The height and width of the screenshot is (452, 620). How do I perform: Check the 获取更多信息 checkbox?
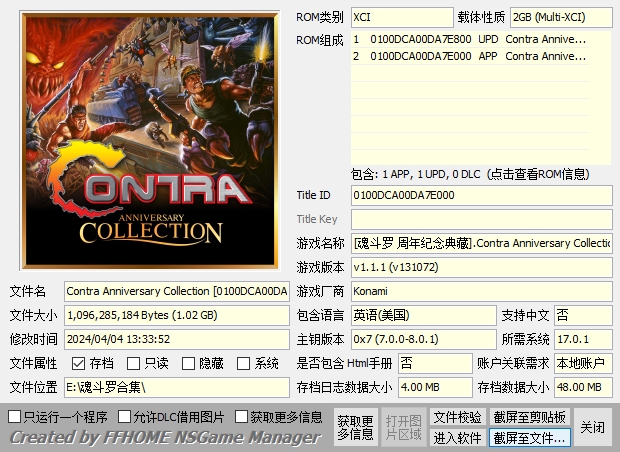241,417
